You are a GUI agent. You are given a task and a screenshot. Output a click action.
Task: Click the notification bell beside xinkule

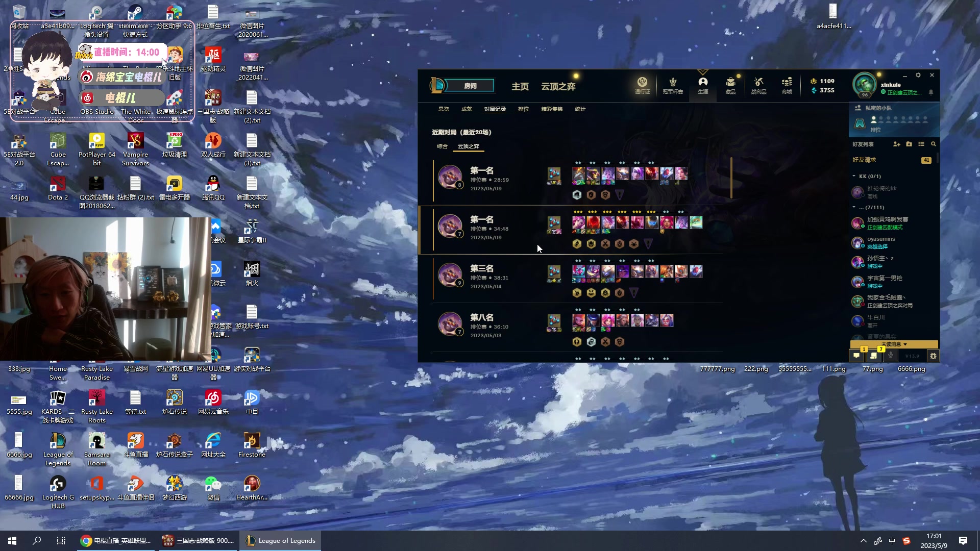[931, 92]
